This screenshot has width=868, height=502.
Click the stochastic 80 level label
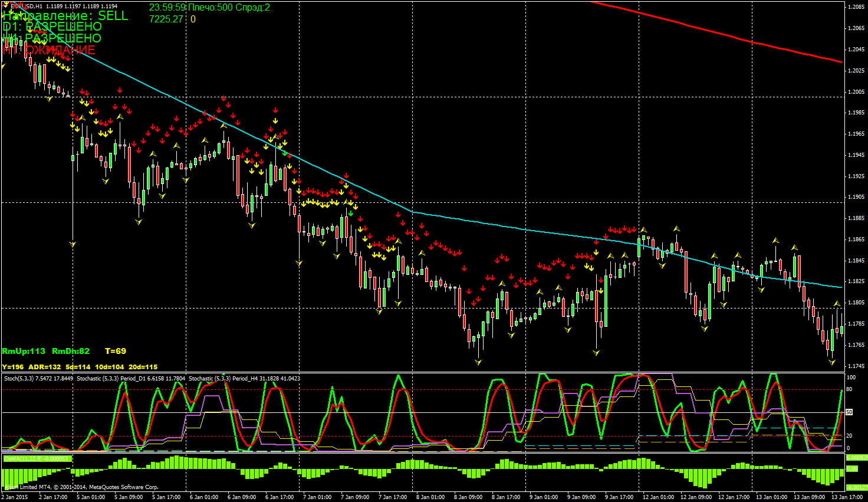pos(850,389)
